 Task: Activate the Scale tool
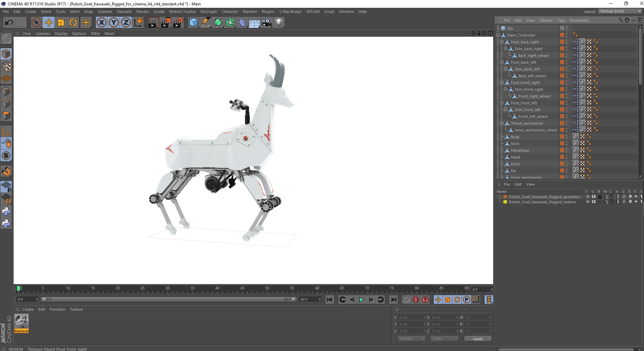tap(61, 23)
